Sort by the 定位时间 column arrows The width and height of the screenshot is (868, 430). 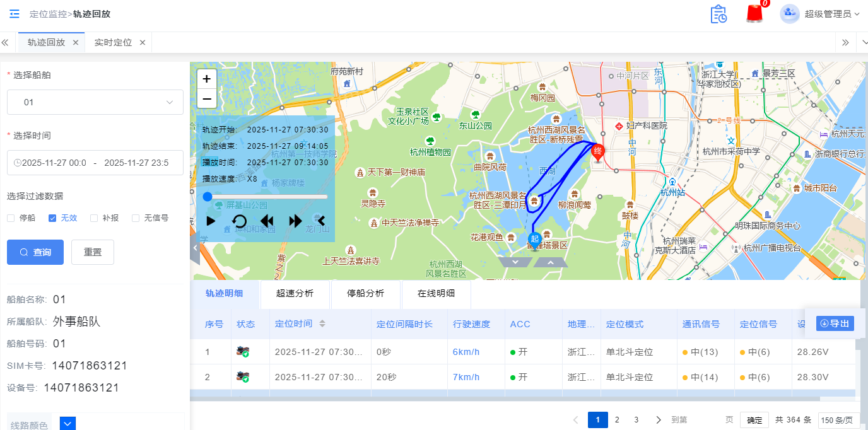tap(322, 324)
